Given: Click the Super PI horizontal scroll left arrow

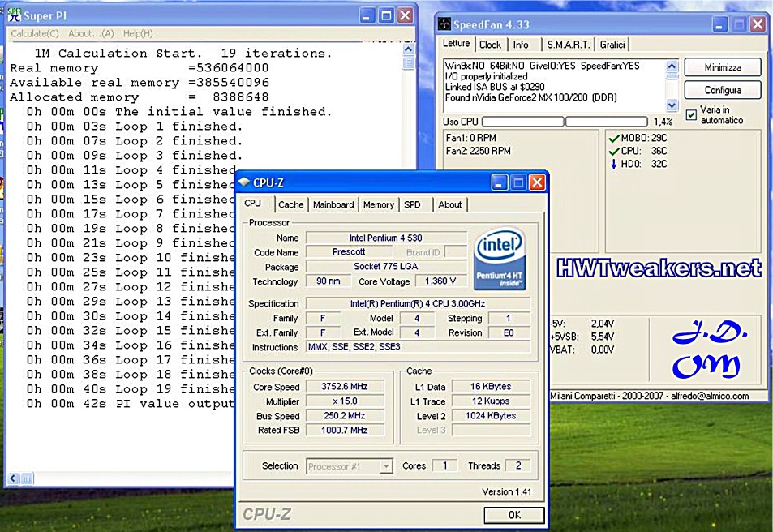Looking at the screenshot, I should click(13, 478).
